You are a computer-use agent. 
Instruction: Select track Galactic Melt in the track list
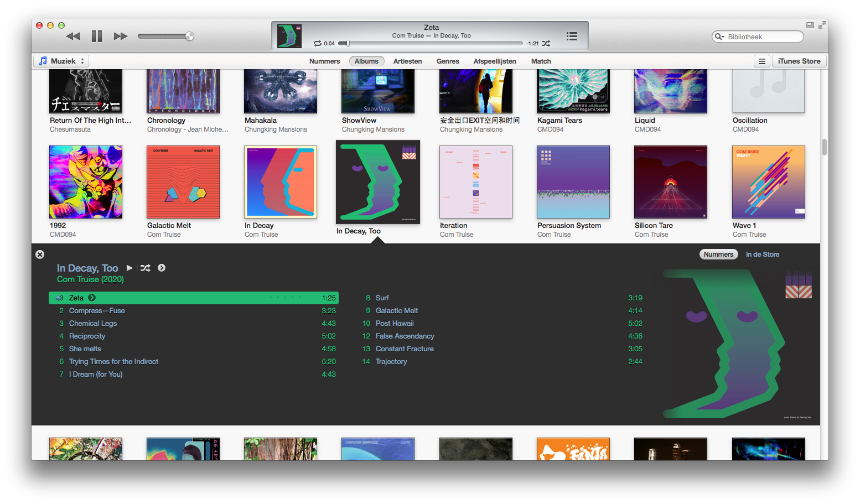500,310
